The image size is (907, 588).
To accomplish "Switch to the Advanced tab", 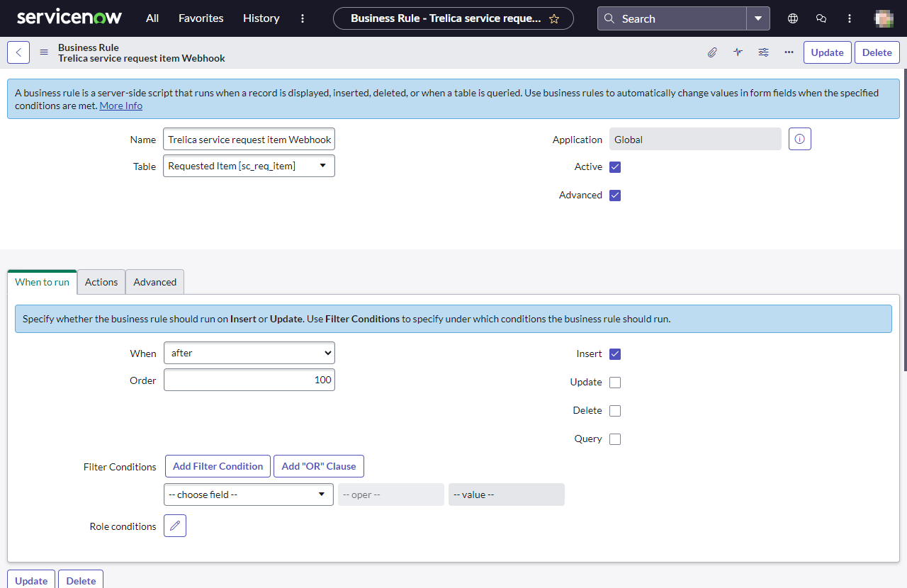I will (x=155, y=282).
